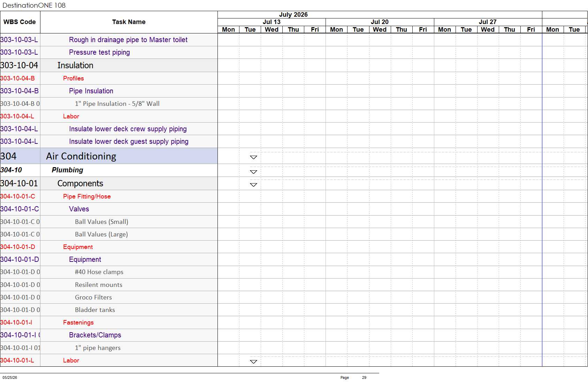Select the Jul 20 week header
This screenshot has height=382, width=588.
point(380,22)
